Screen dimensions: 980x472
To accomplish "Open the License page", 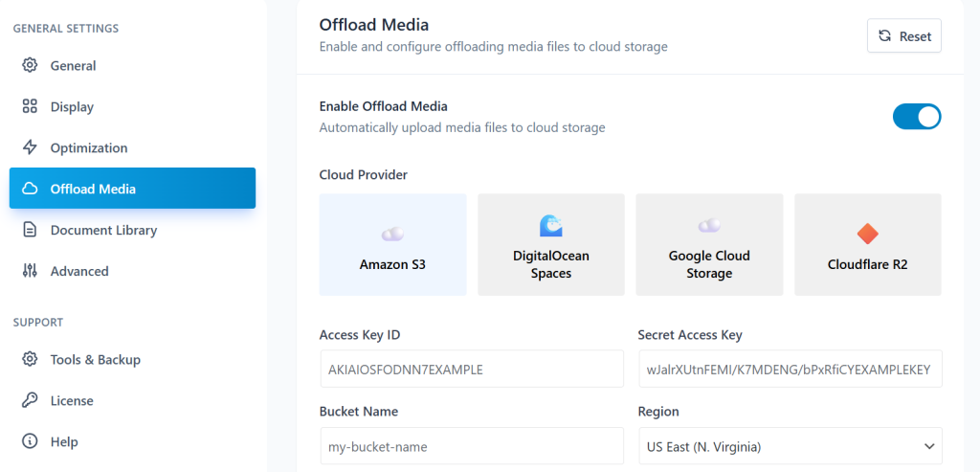I will pos(132,400).
